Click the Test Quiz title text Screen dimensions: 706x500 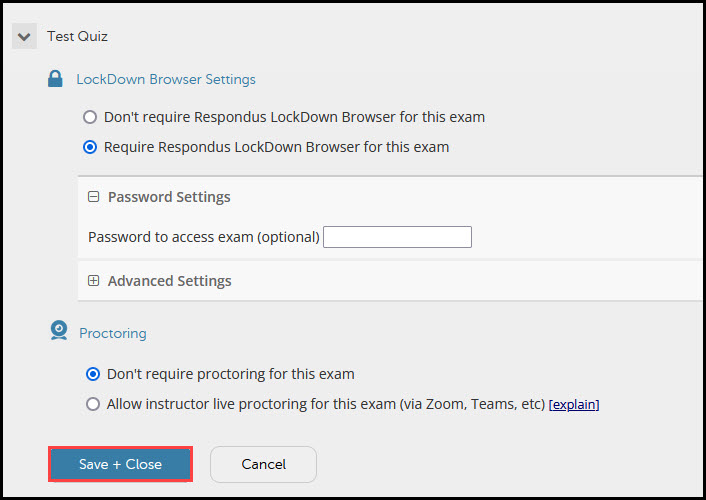point(77,36)
